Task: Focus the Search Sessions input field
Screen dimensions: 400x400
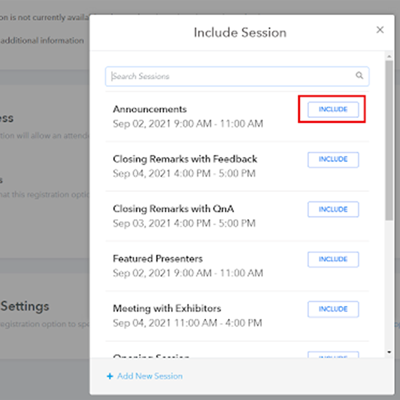Action: (237, 76)
